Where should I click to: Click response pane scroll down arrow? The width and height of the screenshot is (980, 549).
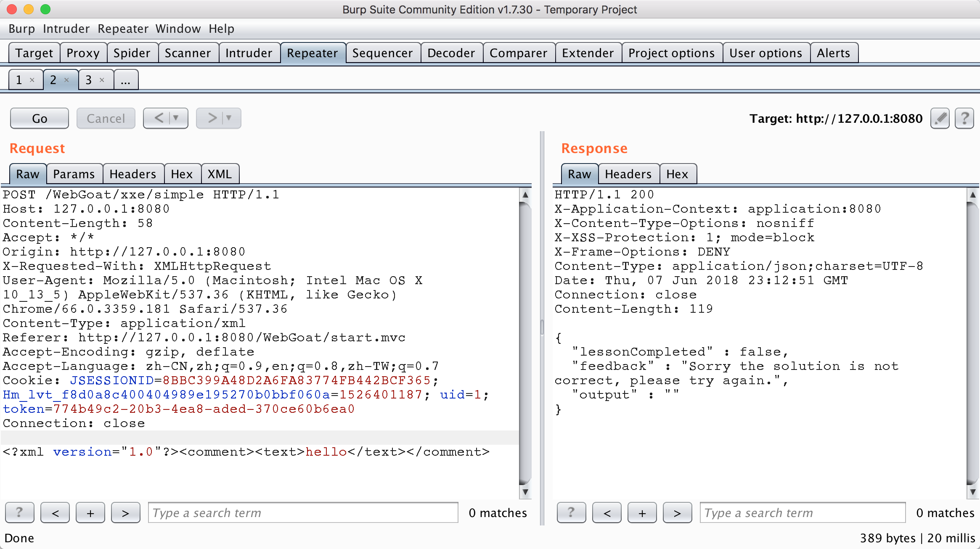[973, 492]
